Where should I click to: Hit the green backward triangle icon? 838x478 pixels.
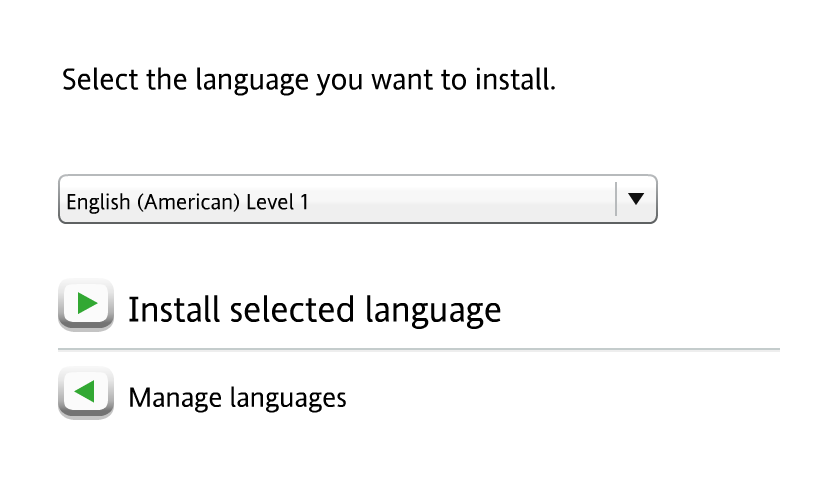(x=85, y=391)
